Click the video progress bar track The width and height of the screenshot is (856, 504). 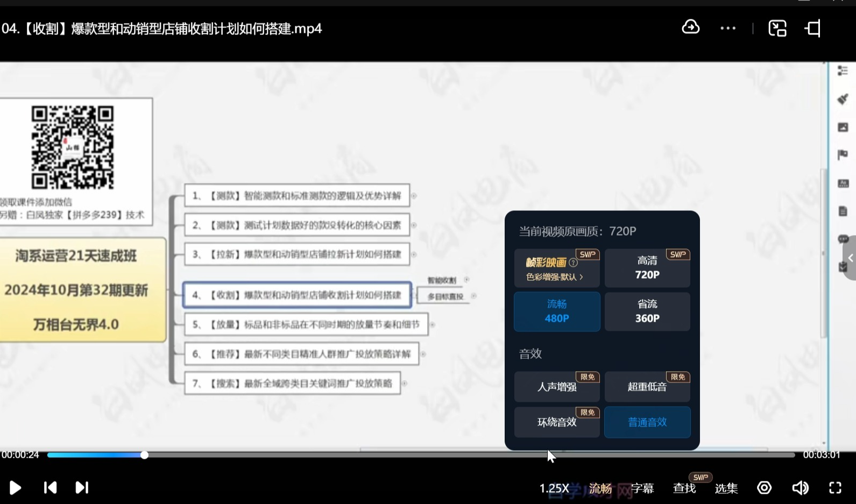pos(421,455)
